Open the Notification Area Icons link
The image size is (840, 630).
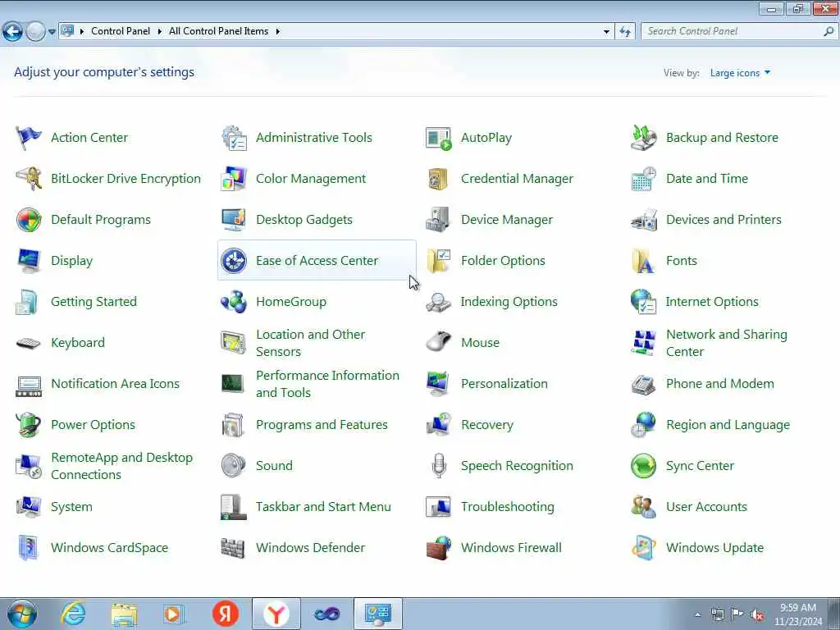tap(115, 384)
